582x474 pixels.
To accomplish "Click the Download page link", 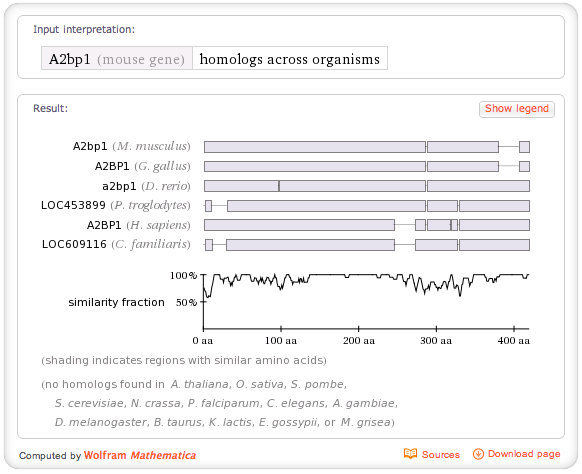I will point(524,454).
